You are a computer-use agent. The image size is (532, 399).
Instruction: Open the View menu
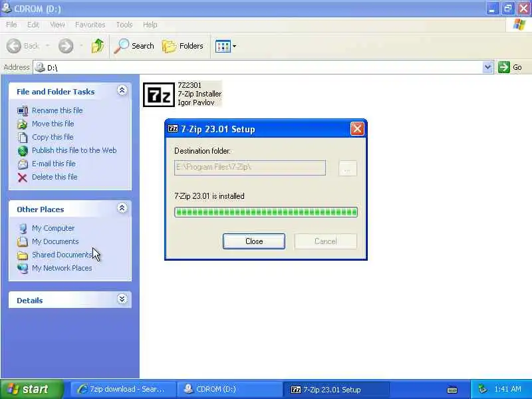tap(57, 25)
